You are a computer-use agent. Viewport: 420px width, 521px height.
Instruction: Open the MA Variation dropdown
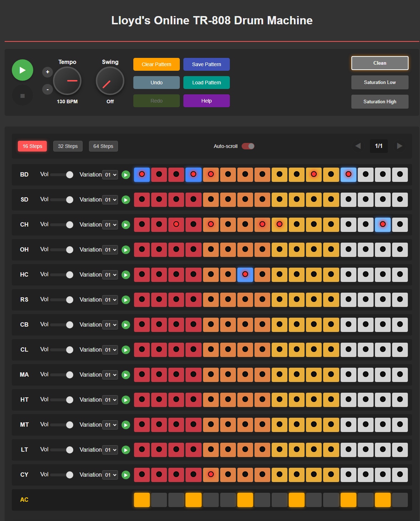110,375
